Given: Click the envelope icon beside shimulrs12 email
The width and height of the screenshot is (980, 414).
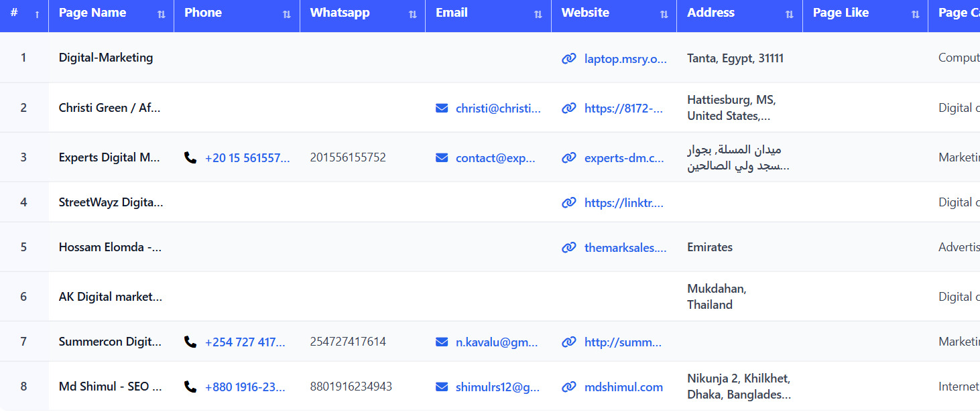Looking at the screenshot, I should tap(442, 387).
